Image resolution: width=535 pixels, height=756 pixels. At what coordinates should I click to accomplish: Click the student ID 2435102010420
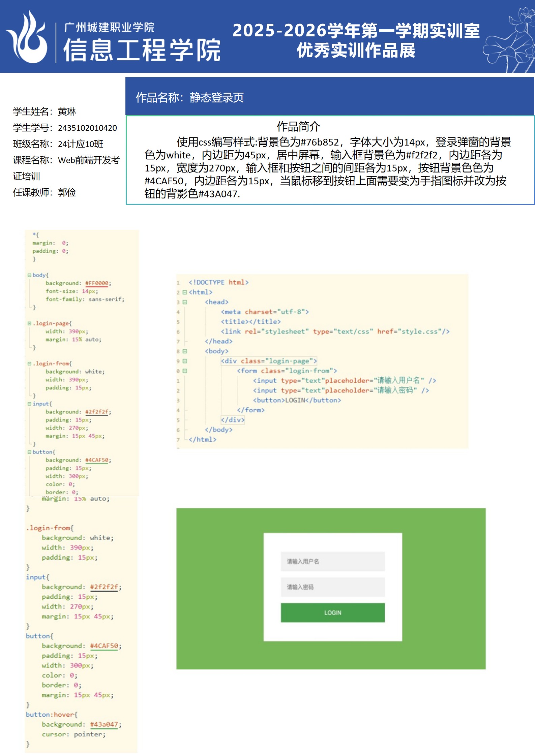(x=87, y=128)
